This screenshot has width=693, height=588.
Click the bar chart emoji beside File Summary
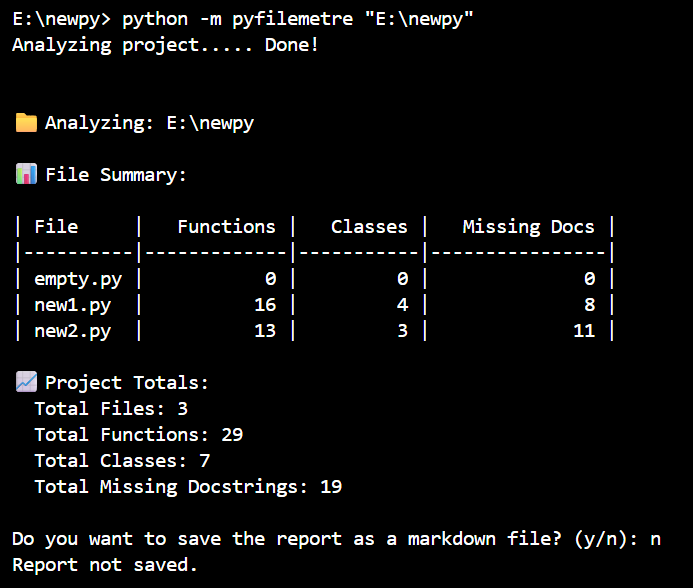27,174
